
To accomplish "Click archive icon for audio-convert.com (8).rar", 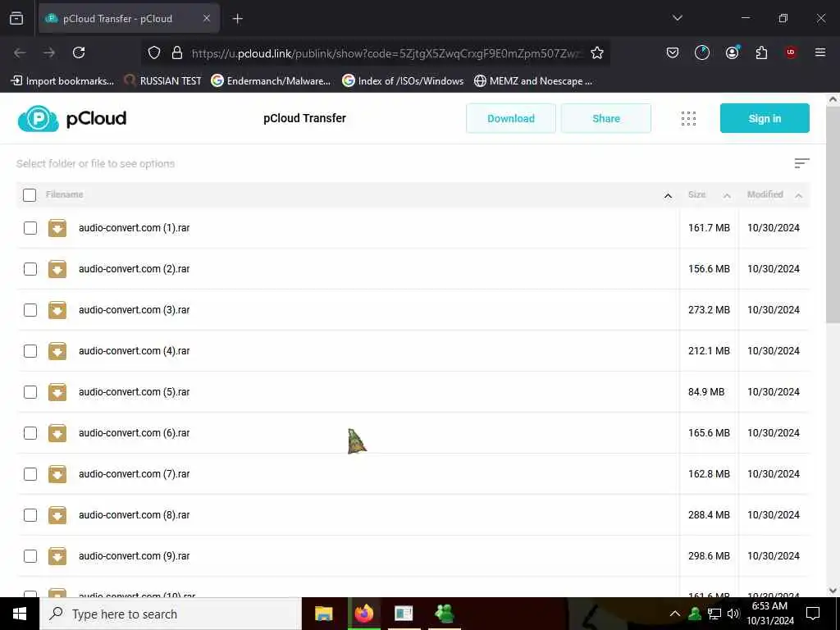I will click(x=57, y=515).
